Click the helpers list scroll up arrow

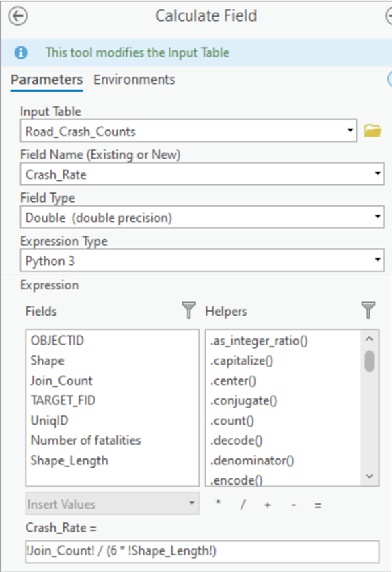[x=369, y=339]
